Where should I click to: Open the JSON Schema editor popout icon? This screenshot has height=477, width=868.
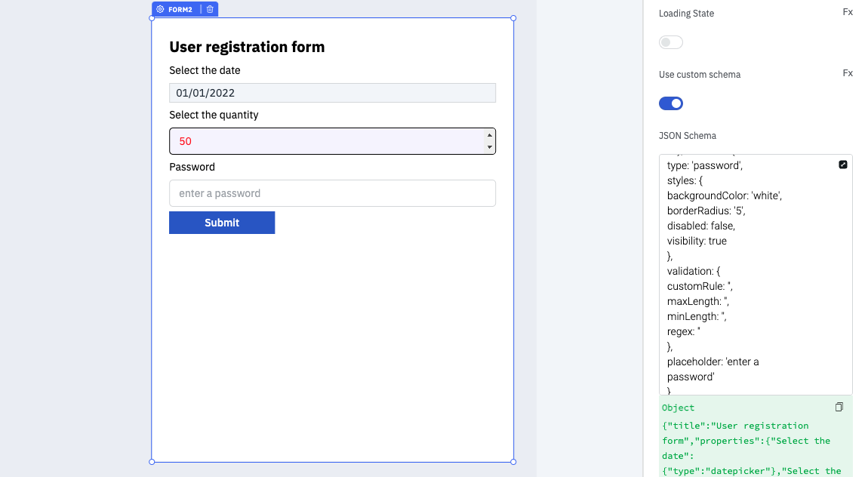pyautogui.click(x=843, y=165)
